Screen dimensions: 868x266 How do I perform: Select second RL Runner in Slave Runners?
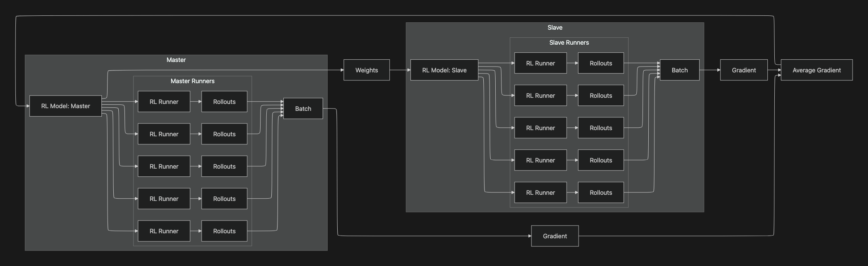540,95
